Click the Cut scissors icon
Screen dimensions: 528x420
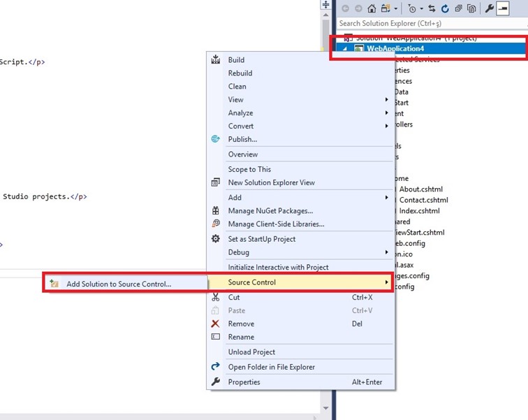tap(216, 297)
